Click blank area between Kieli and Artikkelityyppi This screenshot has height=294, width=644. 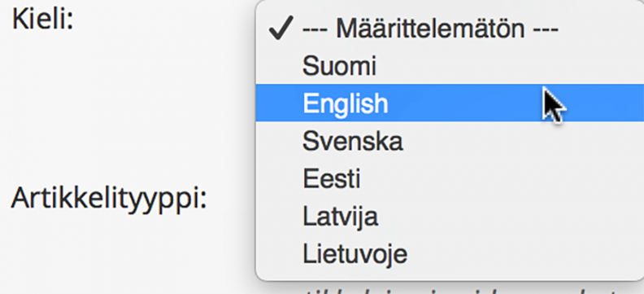point(124,107)
